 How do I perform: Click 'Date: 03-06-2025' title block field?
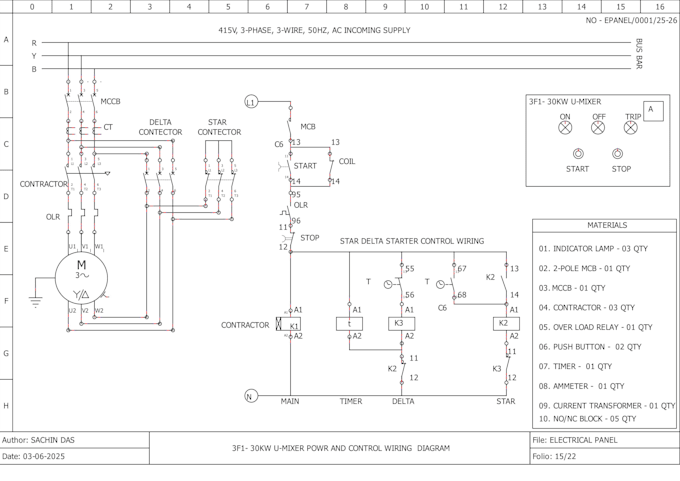pyautogui.click(x=75, y=456)
